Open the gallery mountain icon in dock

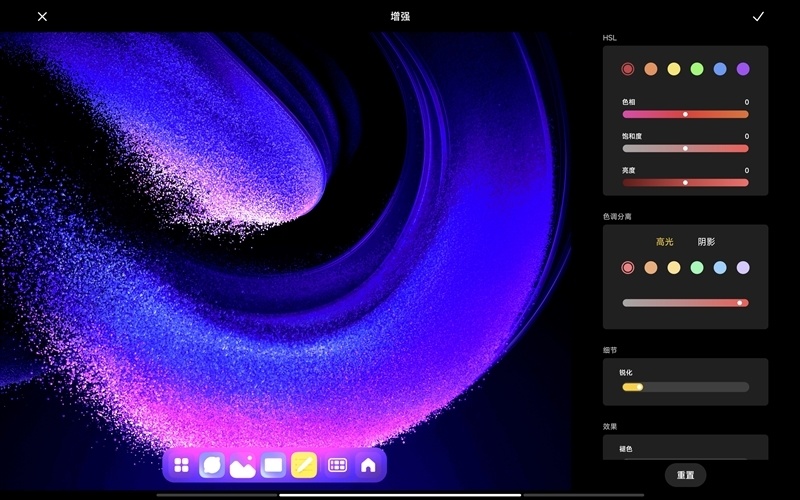coord(242,465)
